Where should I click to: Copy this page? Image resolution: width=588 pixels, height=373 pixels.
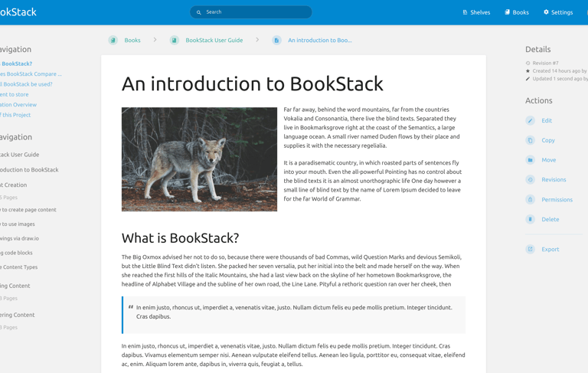[548, 140]
